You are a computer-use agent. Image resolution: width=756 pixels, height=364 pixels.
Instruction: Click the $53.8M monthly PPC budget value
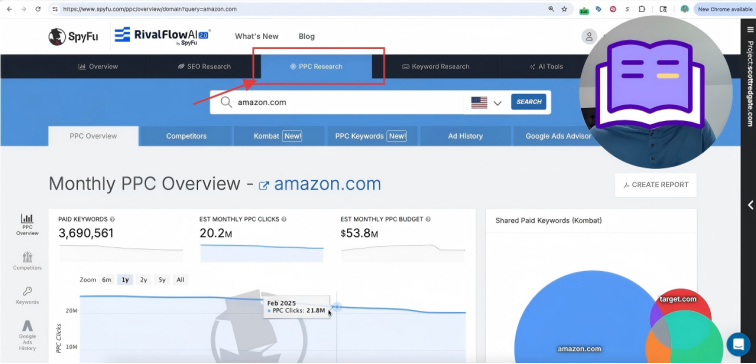coord(359,234)
